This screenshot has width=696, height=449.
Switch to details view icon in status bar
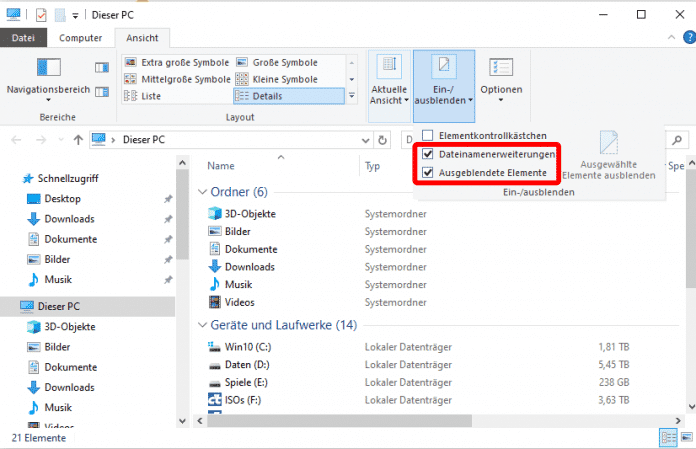[x=668, y=438]
